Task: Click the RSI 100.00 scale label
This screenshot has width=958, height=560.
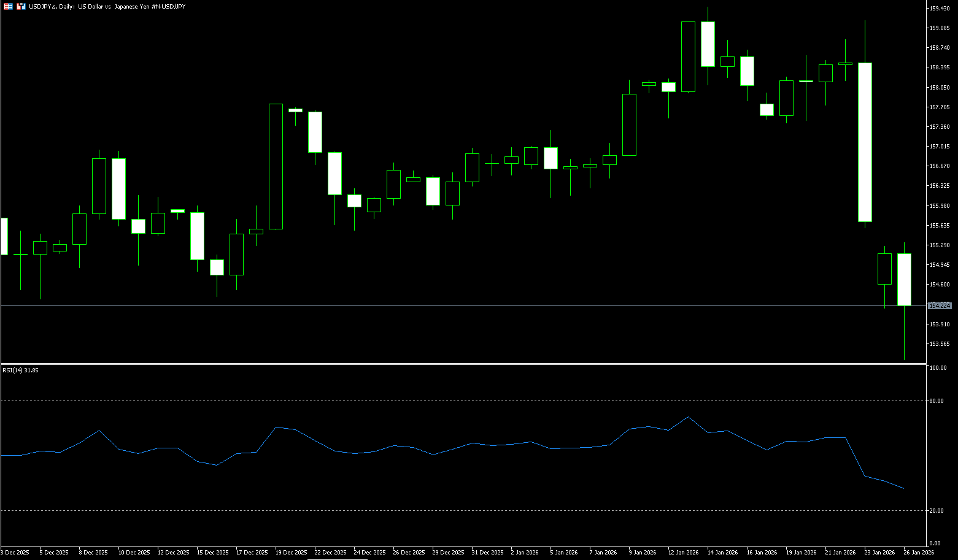Action: click(x=938, y=368)
